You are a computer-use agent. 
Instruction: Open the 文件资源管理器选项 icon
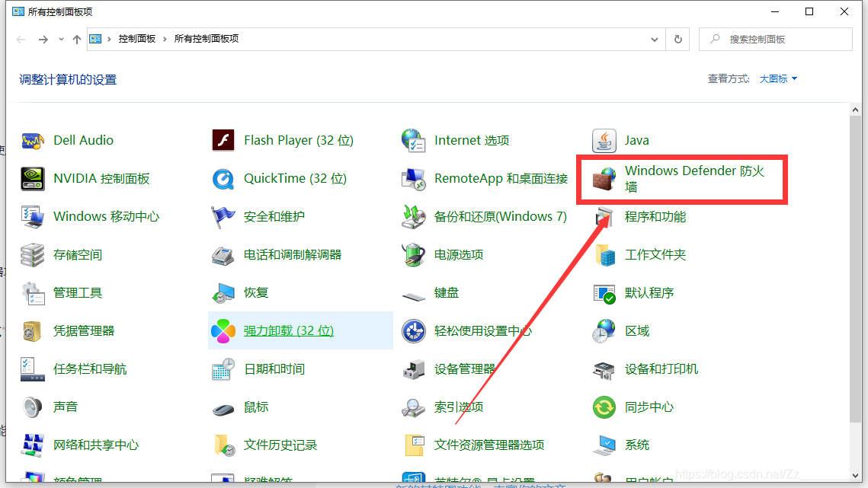(x=414, y=445)
